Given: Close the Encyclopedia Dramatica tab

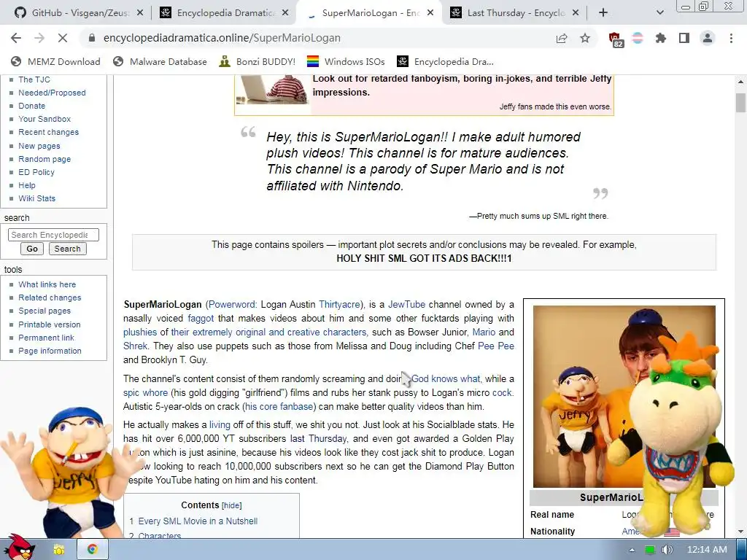Looking at the screenshot, I should tap(285, 13).
